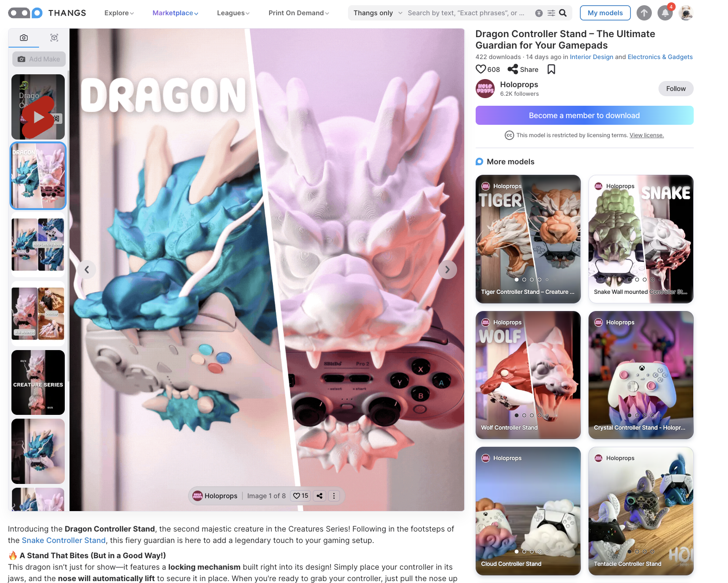Open the Cloud Controller Stand card

click(x=528, y=511)
